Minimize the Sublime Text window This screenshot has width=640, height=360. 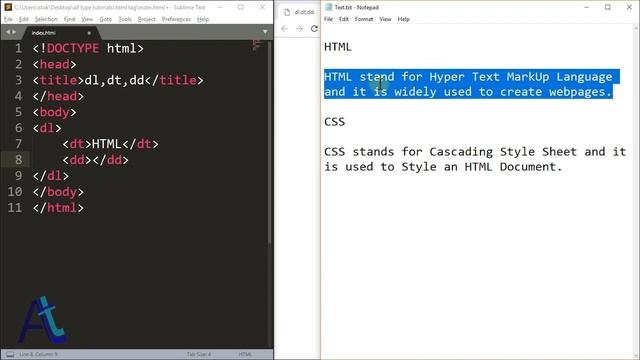click(x=220, y=7)
